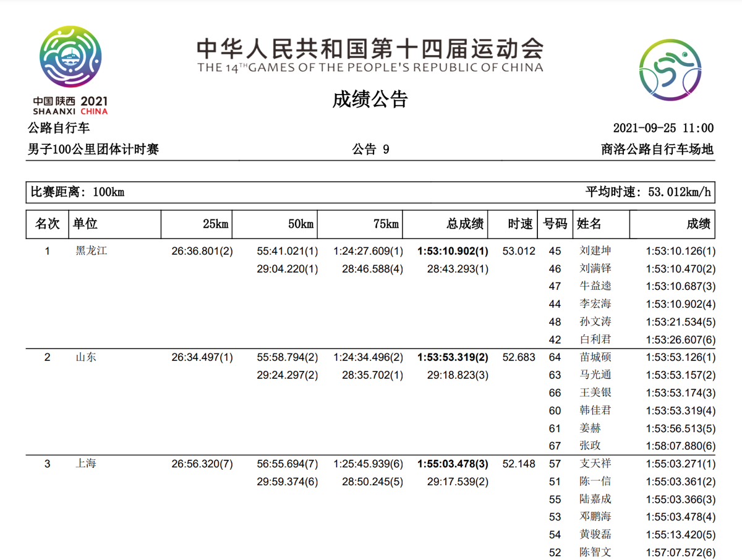Click the 公告 9 label
Viewport: 742px width, 560px height.
(370, 149)
